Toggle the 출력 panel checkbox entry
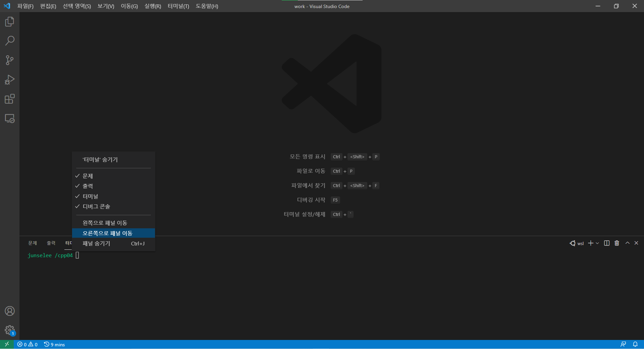 pos(113,186)
